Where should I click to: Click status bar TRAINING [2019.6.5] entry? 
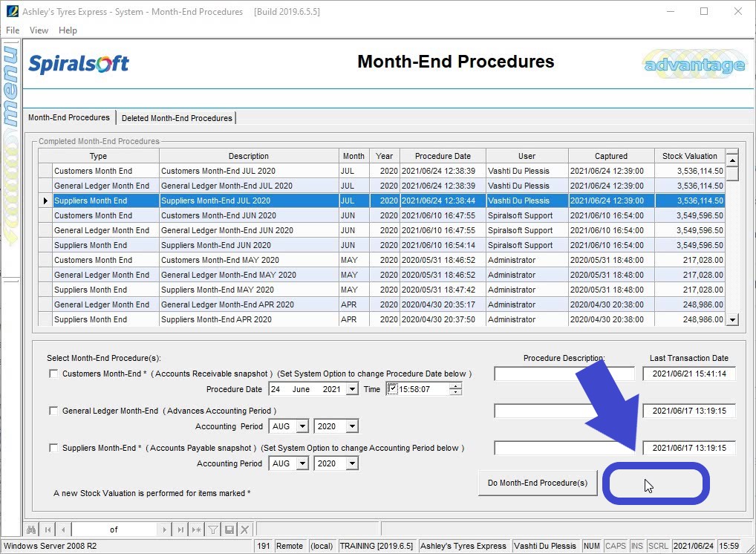[377, 546]
